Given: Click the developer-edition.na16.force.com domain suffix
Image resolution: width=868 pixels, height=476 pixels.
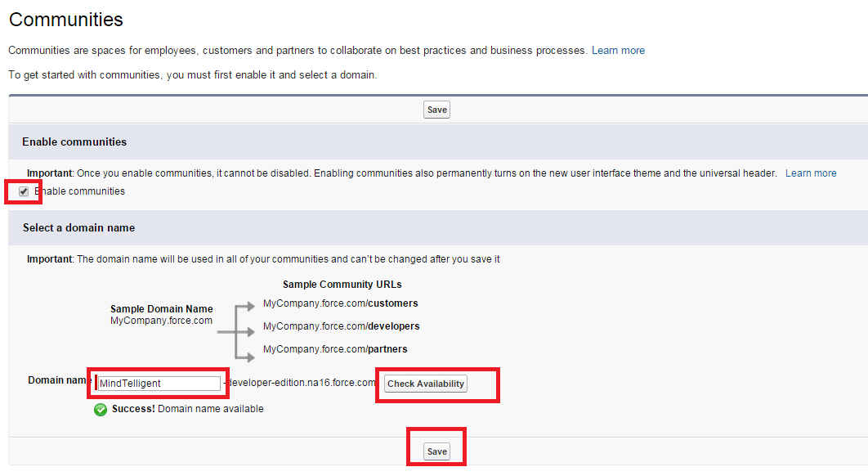Looking at the screenshot, I should click(x=301, y=383).
